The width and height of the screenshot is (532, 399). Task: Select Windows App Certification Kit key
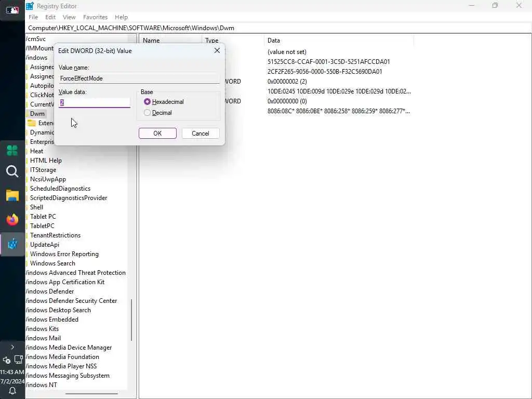click(65, 282)
